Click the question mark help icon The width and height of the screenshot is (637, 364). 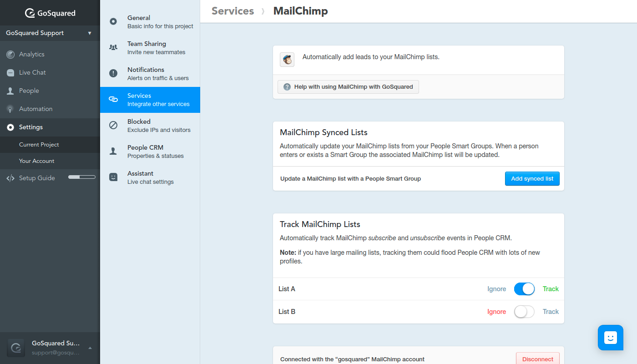point(287,87)
